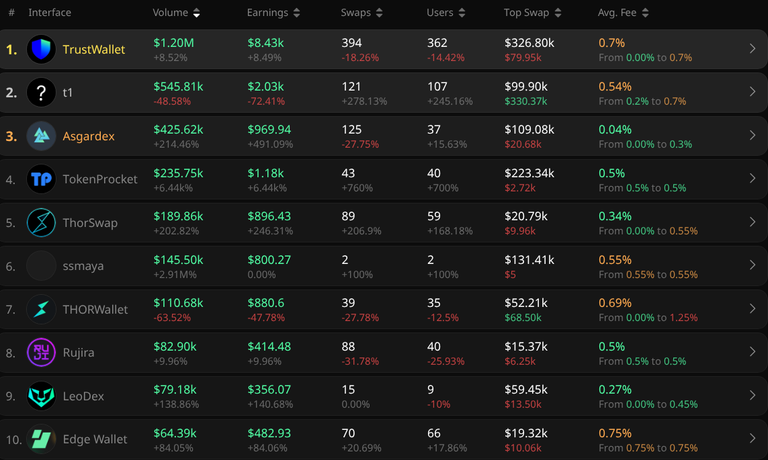This screenshot has height=460, width=768.
Task: Click the Edge Wallet logo icon
Action: pyautogui.click(x=41, y=439)
